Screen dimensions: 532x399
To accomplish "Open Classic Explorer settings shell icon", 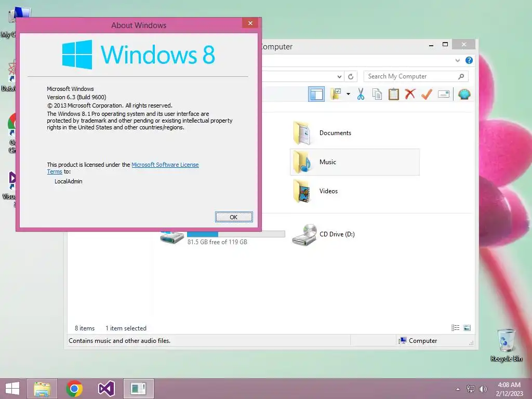I will click(x=464, y=94).
